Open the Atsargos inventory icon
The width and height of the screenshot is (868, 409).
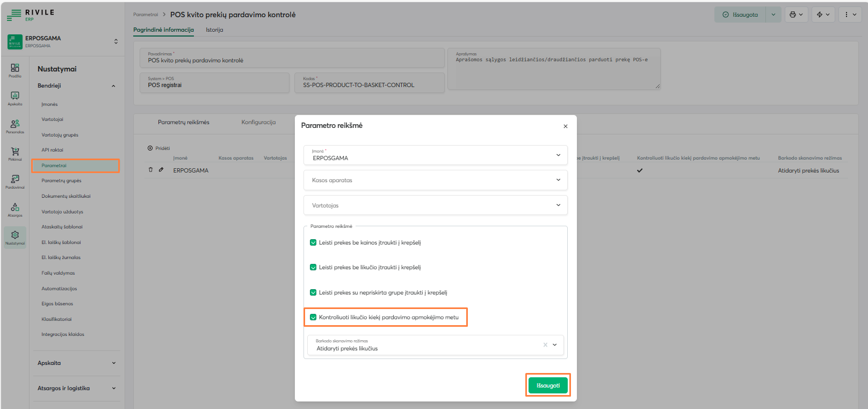coord(15,209)
